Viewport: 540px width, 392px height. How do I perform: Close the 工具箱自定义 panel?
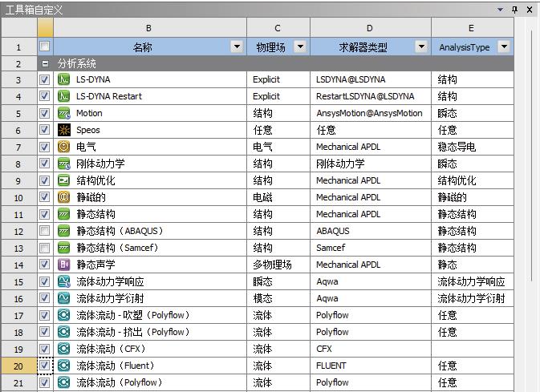tap(530, 10)
